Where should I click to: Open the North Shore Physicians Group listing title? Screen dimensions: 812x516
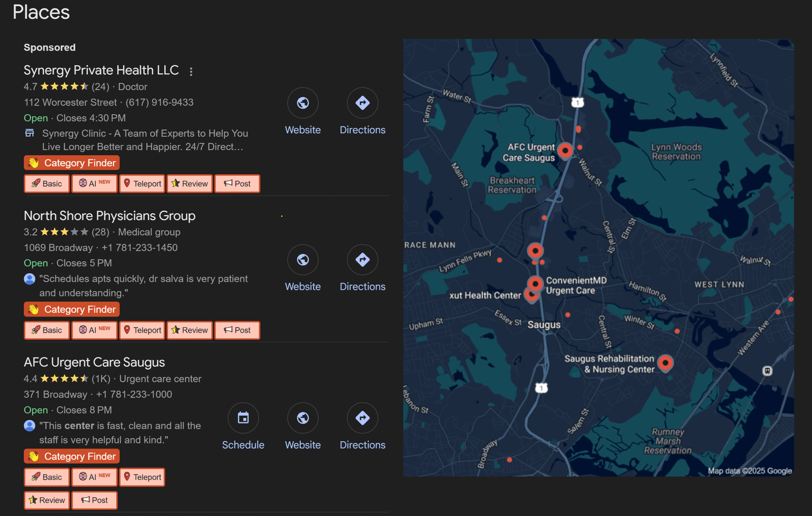(110, 216)
